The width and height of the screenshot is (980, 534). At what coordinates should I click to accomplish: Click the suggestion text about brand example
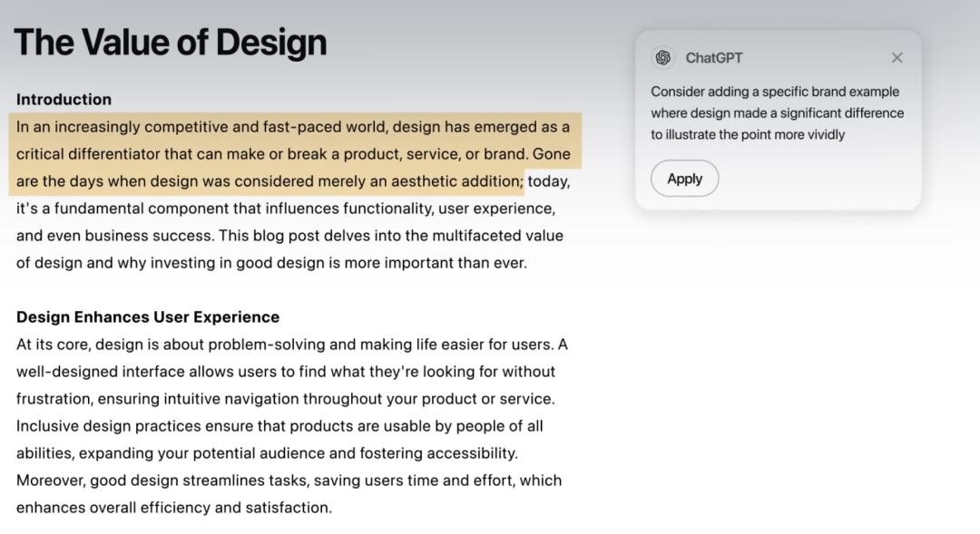click(777, 113)
